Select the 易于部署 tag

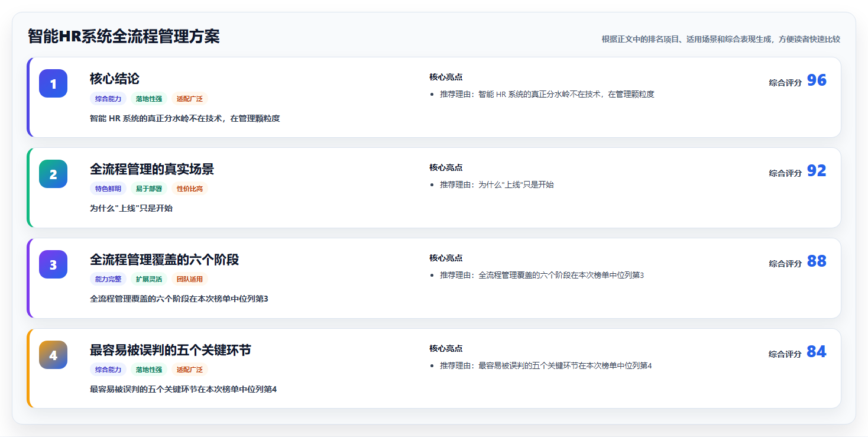[x=149, y=189]
